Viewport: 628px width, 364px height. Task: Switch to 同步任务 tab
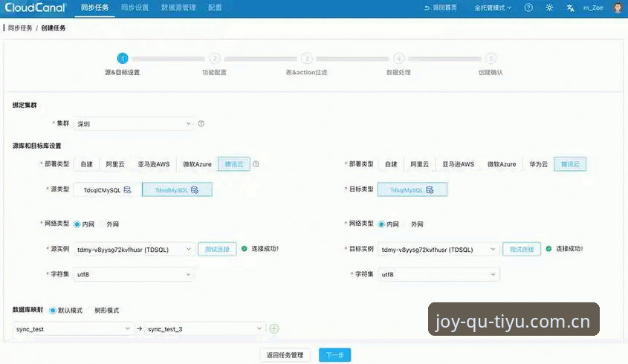coord(94,7)
